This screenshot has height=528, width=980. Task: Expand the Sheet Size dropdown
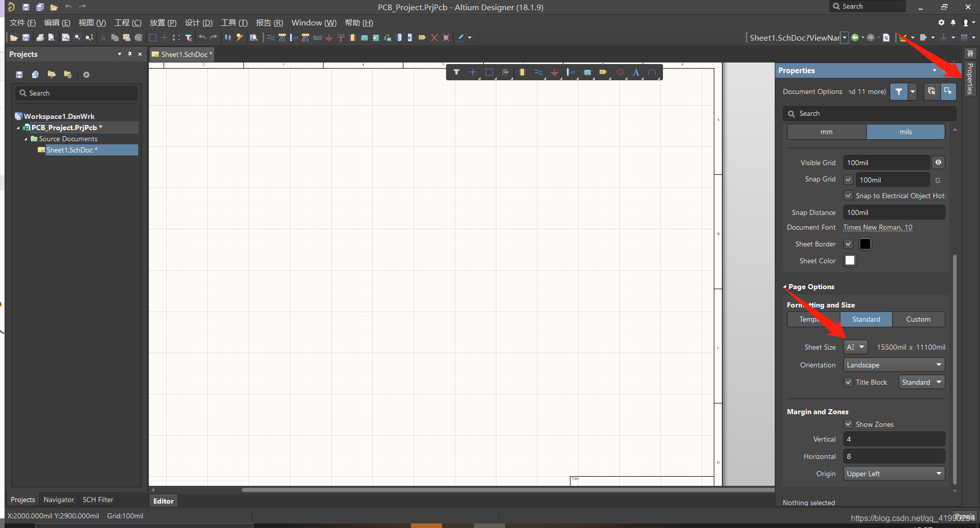click(856, 347)
